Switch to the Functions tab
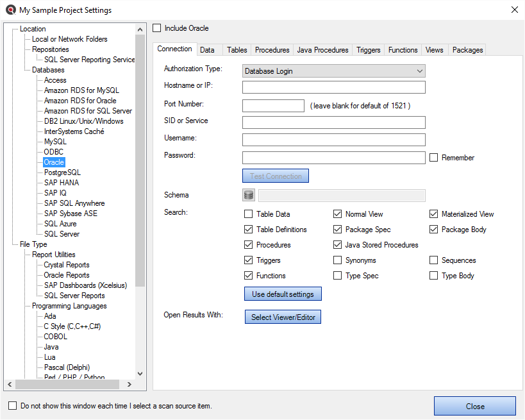525x420 pixels. [x=403, y=50]
